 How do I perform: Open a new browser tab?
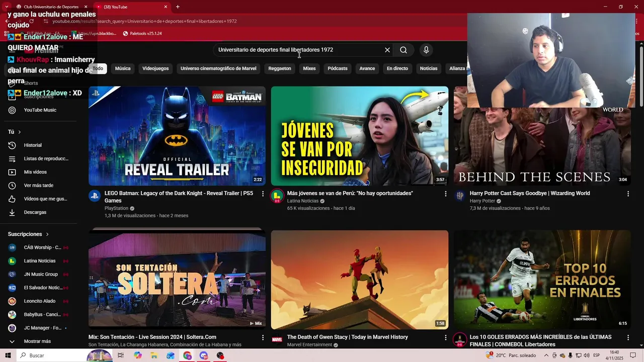pyautogui.click(x=178, y=7)
